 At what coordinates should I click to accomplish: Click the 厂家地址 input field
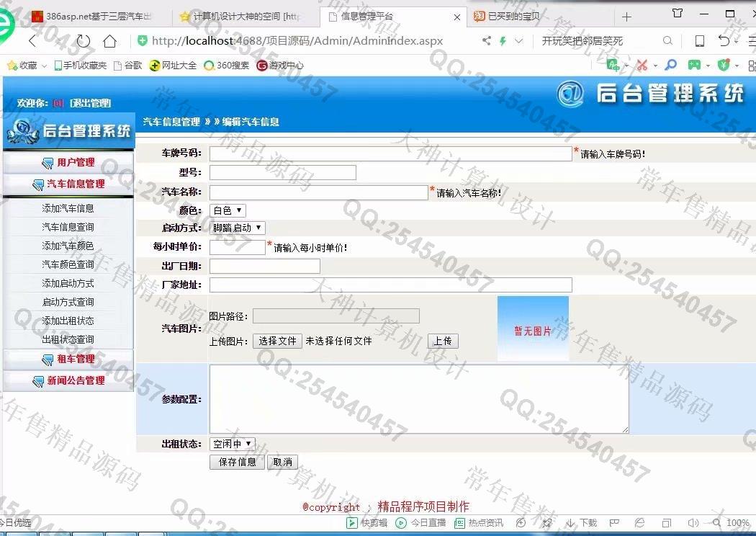(x=390, y=285)
